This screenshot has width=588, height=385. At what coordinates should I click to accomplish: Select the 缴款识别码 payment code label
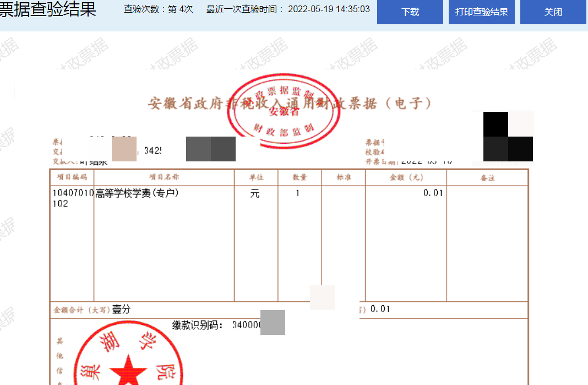click(x=197, y=325)
